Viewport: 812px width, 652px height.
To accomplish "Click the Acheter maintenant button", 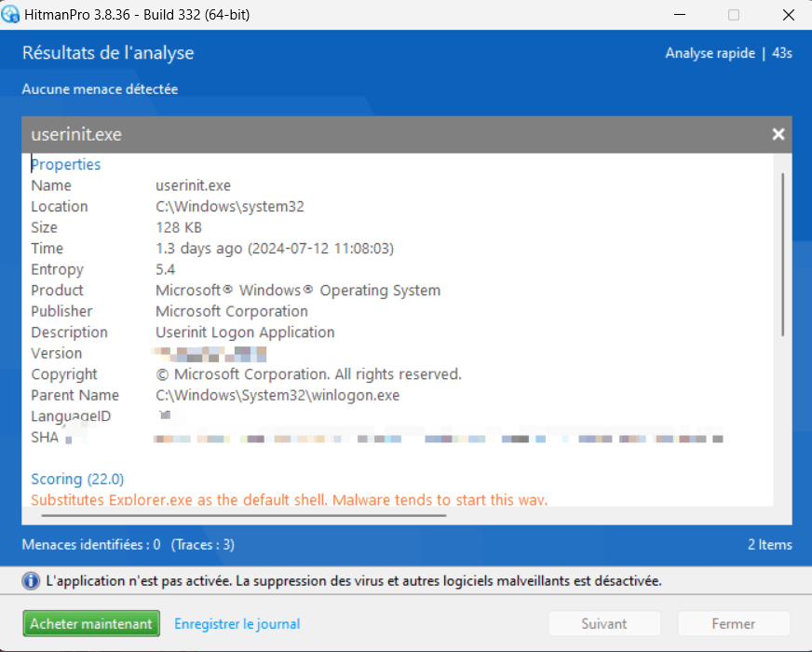I will click(x=91, y=623).
